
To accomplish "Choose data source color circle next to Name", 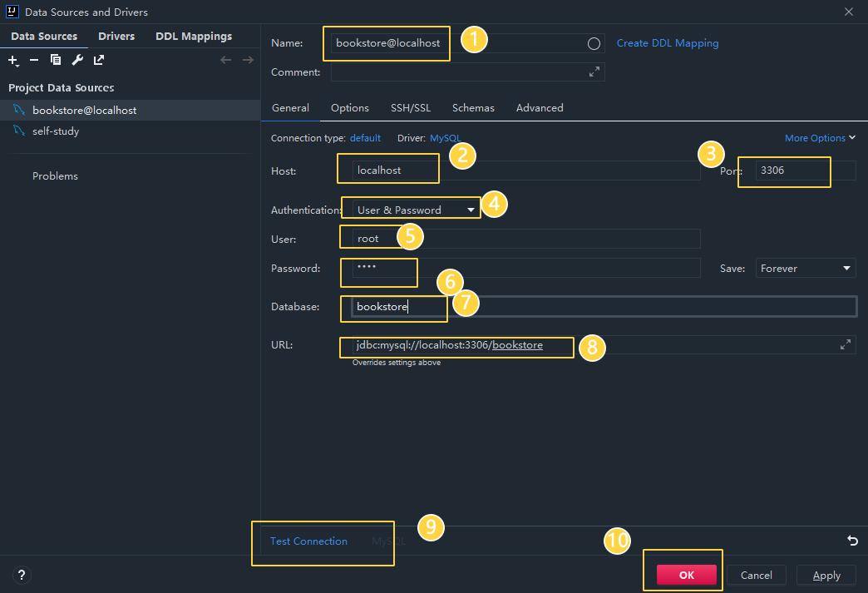I will (x=594, y=44).
